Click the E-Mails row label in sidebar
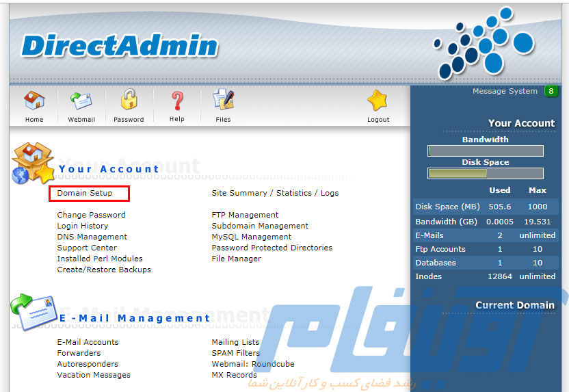 (429, 235)
